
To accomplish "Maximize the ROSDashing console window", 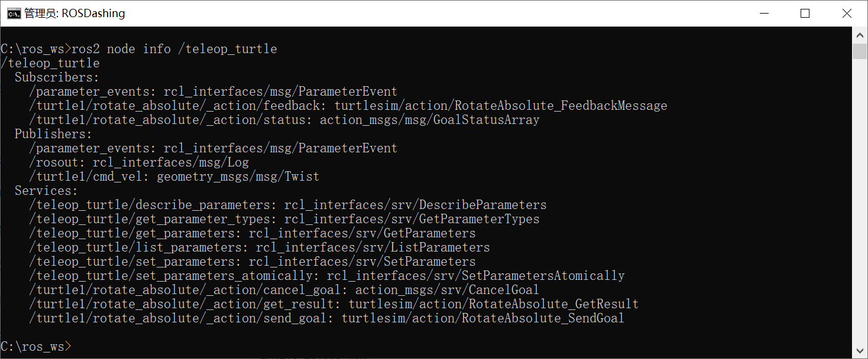I will 805,13.
